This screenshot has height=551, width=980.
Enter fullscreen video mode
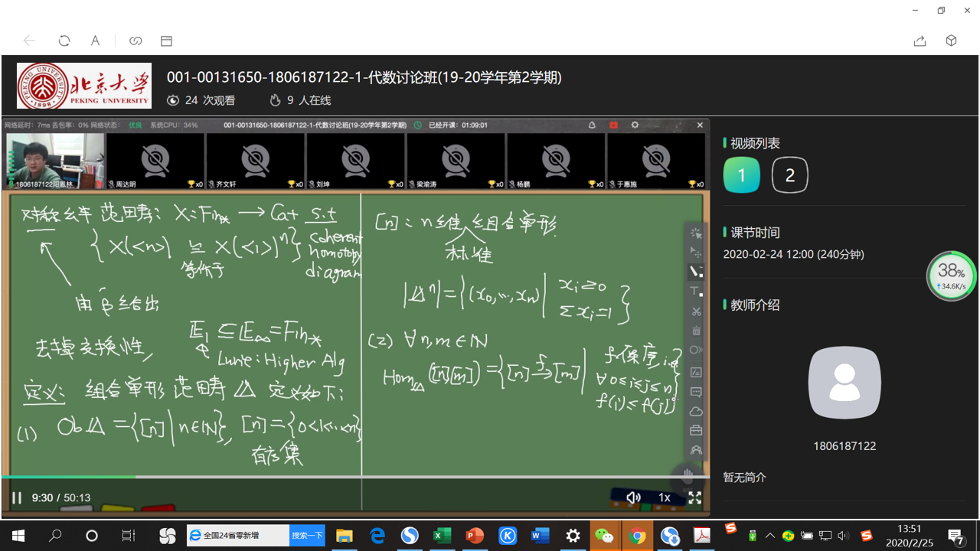694,497
